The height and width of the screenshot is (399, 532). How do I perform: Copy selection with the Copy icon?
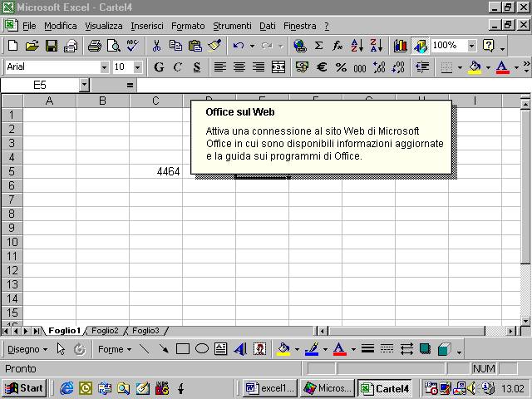pyautogui.click(x=175, y=46)
